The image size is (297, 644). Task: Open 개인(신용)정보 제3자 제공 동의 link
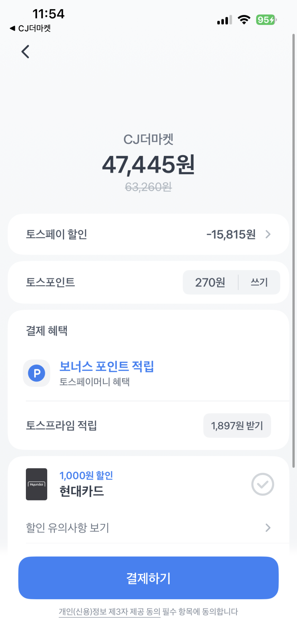pyautogui.click(x=109, y=612)
